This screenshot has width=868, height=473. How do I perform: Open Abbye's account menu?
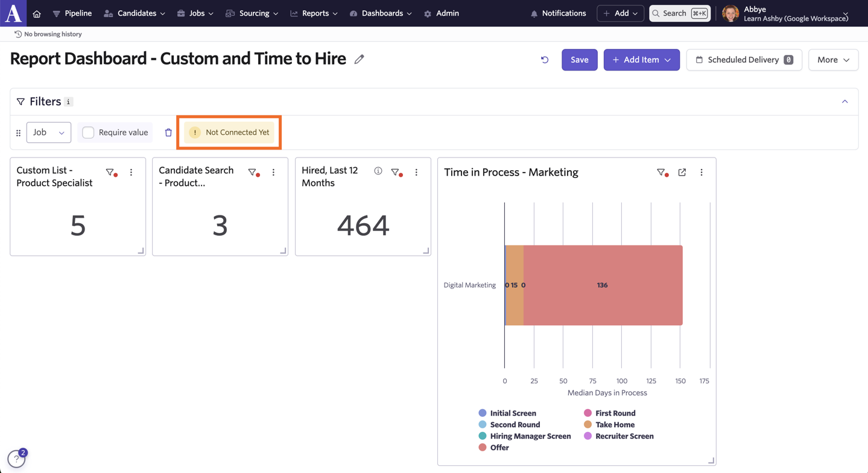785,13
